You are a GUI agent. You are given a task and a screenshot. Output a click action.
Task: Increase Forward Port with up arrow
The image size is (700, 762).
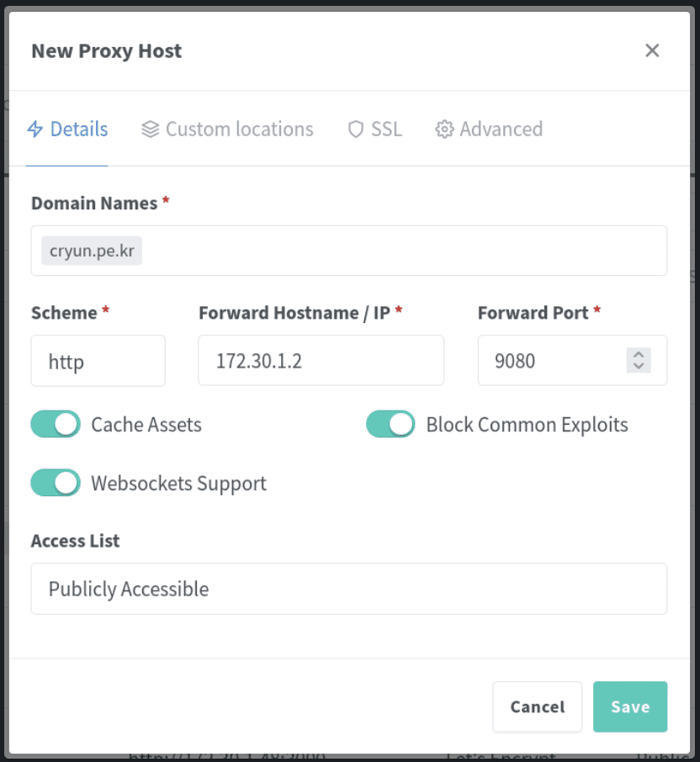tap(639, 354)
